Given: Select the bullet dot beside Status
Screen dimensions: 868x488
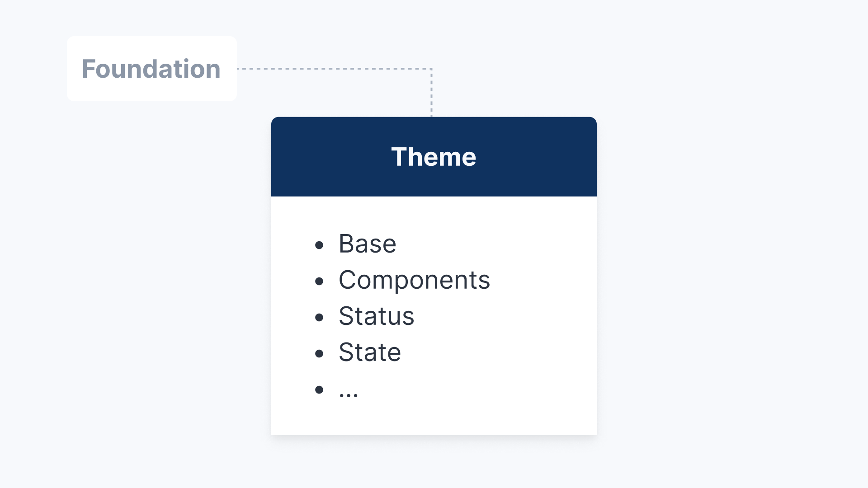Looking at the screenshot, I should (x=319, y=318).
